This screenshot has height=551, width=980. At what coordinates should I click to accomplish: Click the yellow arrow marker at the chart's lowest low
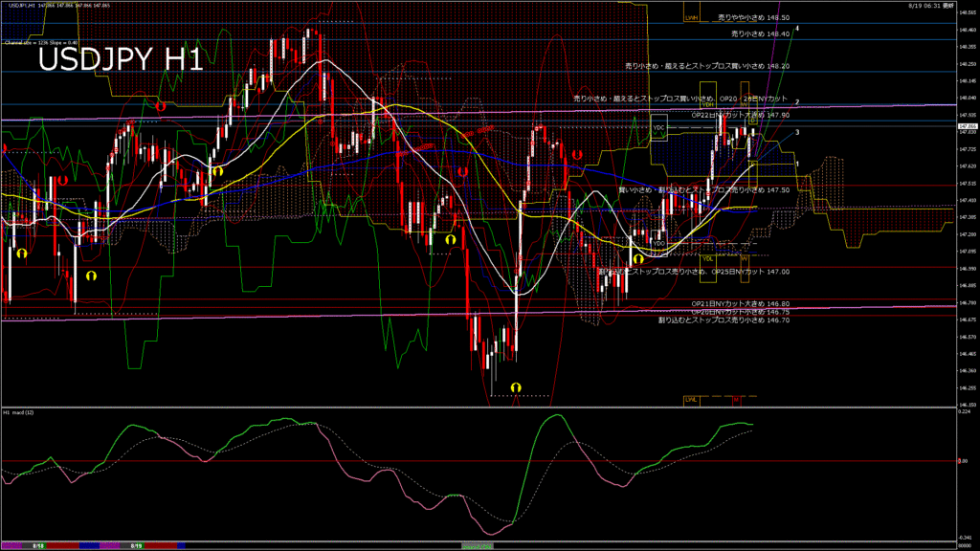tap(516, 386)
